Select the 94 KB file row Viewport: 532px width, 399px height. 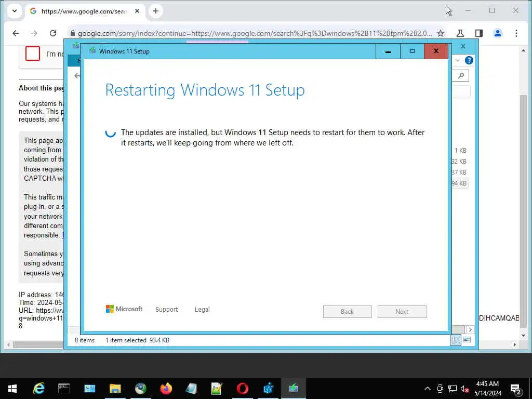(x=460, y=183)
